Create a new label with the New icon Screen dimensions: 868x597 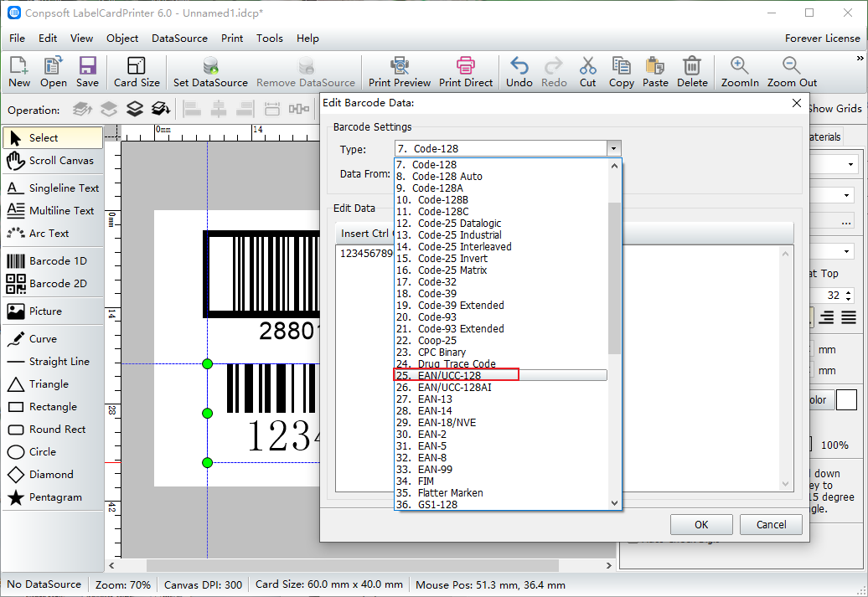pos(18,72)
